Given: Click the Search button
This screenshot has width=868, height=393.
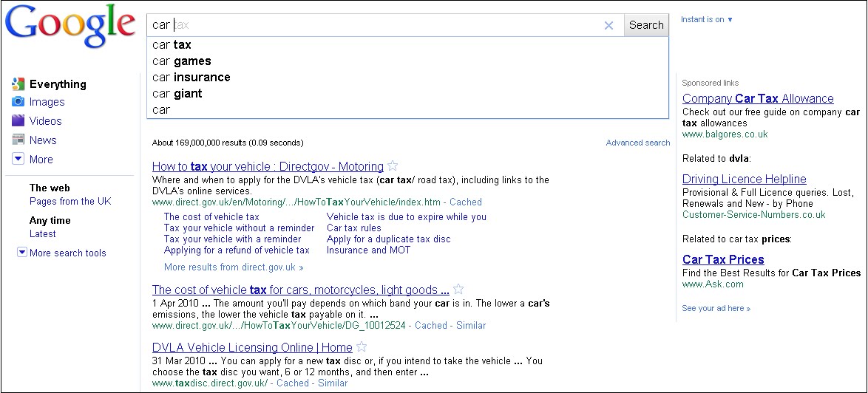Looking at the screenshot, I should (x=646, y=25).
